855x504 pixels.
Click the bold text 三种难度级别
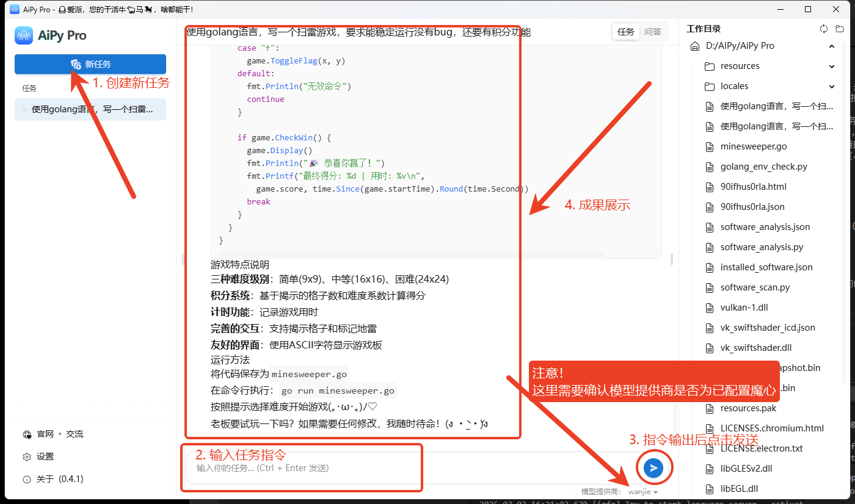click(240, 279)
